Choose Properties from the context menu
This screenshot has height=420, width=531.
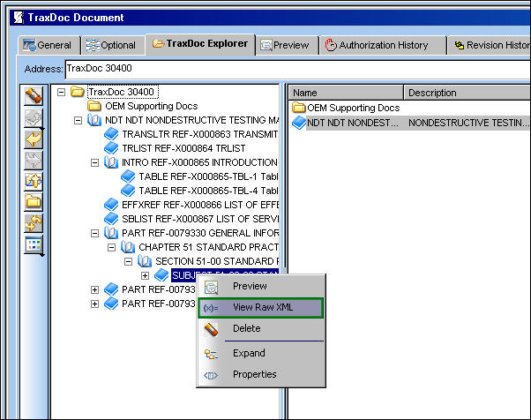(261, 375)
